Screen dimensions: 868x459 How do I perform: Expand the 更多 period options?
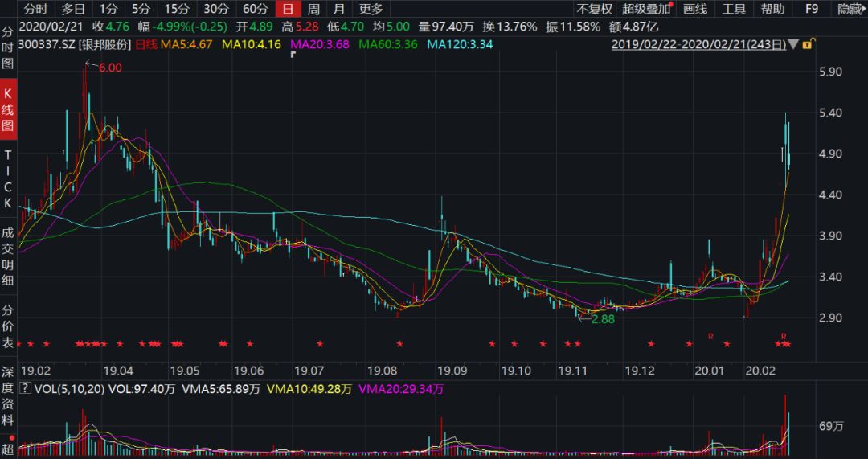(x=371, y=10)
